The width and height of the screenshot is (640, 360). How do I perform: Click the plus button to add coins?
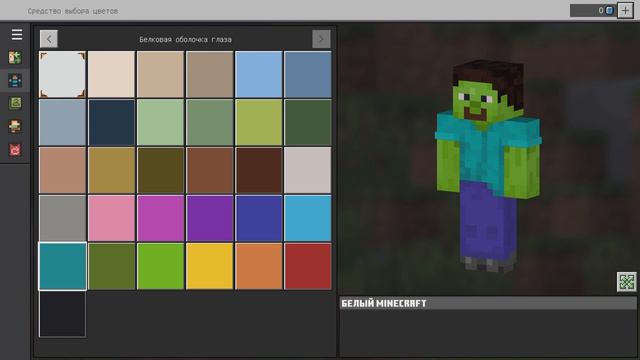tap(625, 10)
